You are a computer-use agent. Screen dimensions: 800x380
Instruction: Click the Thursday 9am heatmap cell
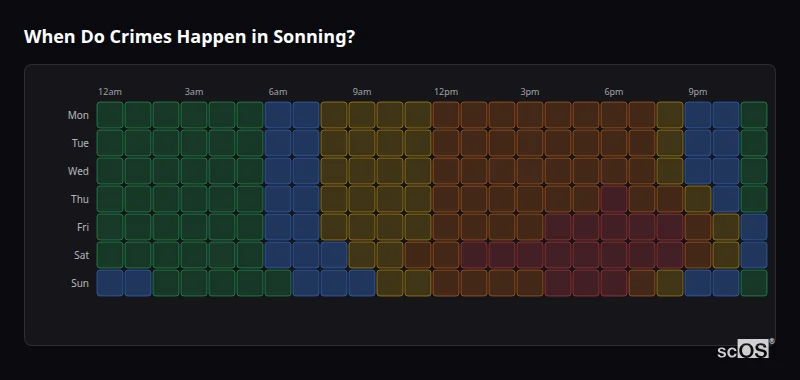(362, 199)
